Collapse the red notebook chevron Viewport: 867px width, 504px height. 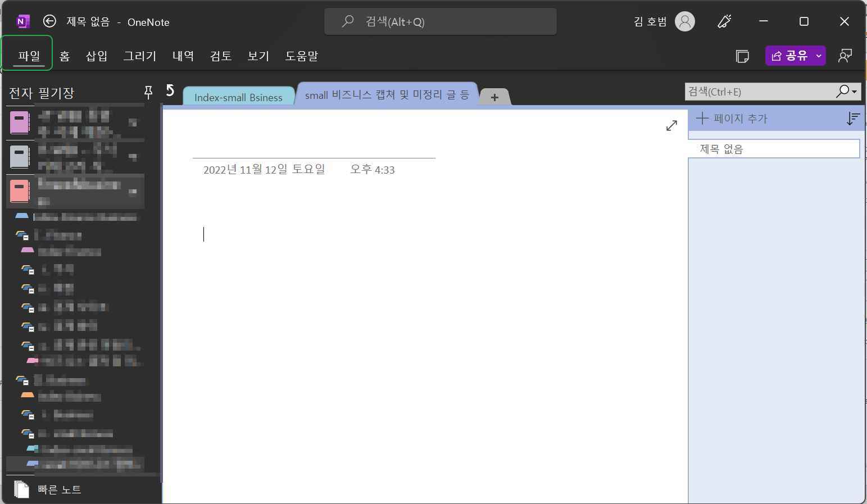(x=133, y=192)
